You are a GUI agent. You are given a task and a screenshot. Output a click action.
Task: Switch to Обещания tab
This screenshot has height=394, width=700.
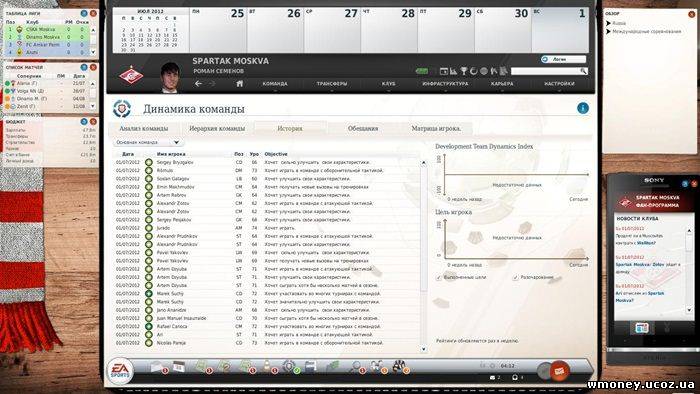(363, 129)
